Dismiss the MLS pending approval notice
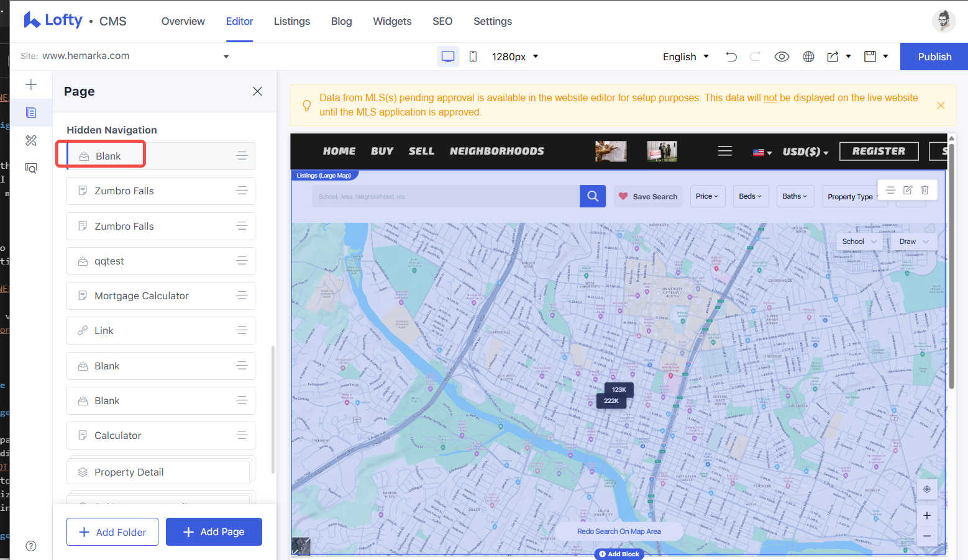 click(x=941, y=106)
